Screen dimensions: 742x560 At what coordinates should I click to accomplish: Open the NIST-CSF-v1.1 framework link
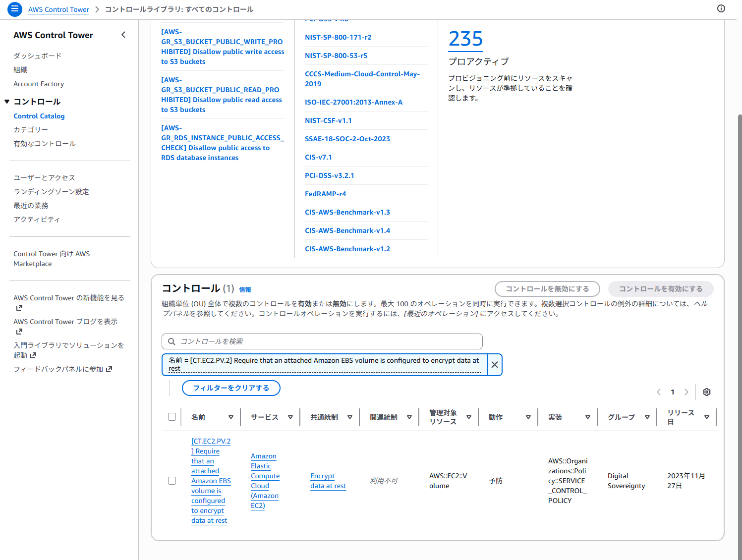tap(328, 120)
